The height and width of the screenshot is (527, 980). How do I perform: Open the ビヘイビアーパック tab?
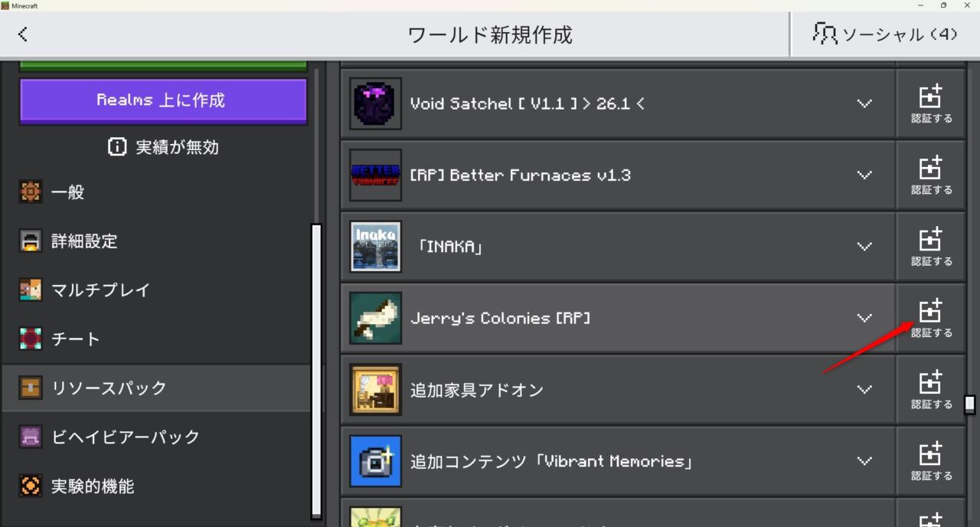coord(156,437)
